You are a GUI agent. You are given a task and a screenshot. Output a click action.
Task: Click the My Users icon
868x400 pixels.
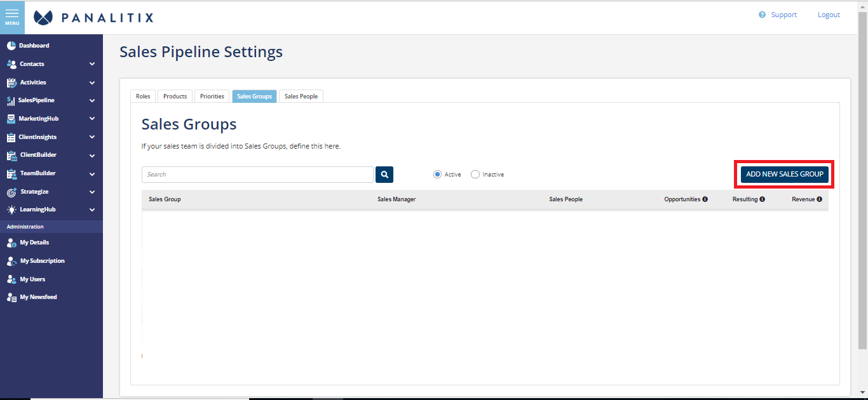(x=11, y=279)
